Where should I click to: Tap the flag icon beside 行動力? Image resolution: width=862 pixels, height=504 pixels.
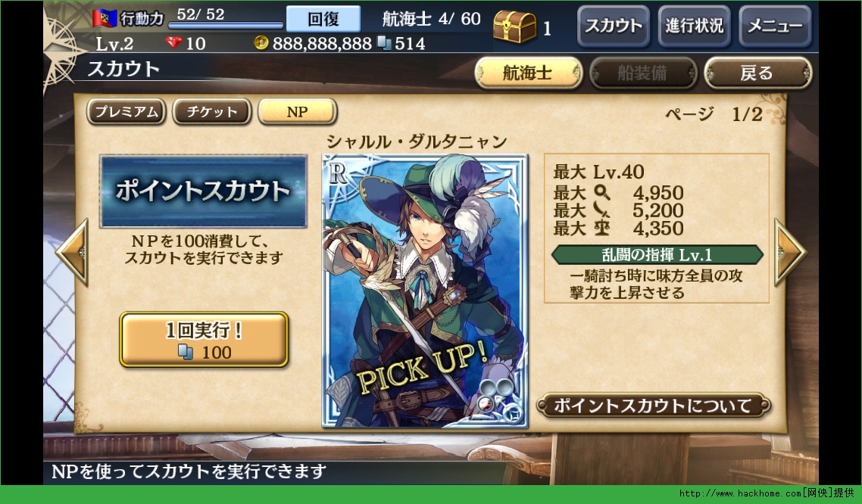click(104, 19)
